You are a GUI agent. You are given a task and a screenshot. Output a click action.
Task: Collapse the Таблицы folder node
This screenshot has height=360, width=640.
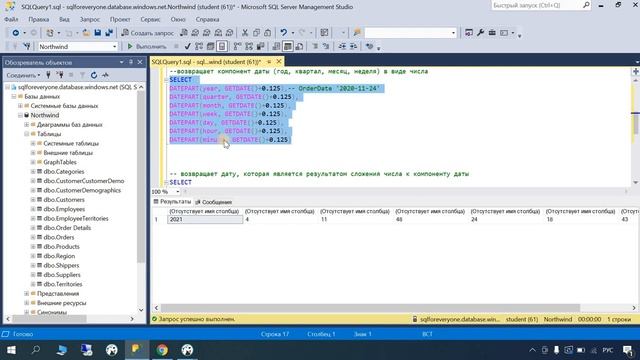point(27,134)
